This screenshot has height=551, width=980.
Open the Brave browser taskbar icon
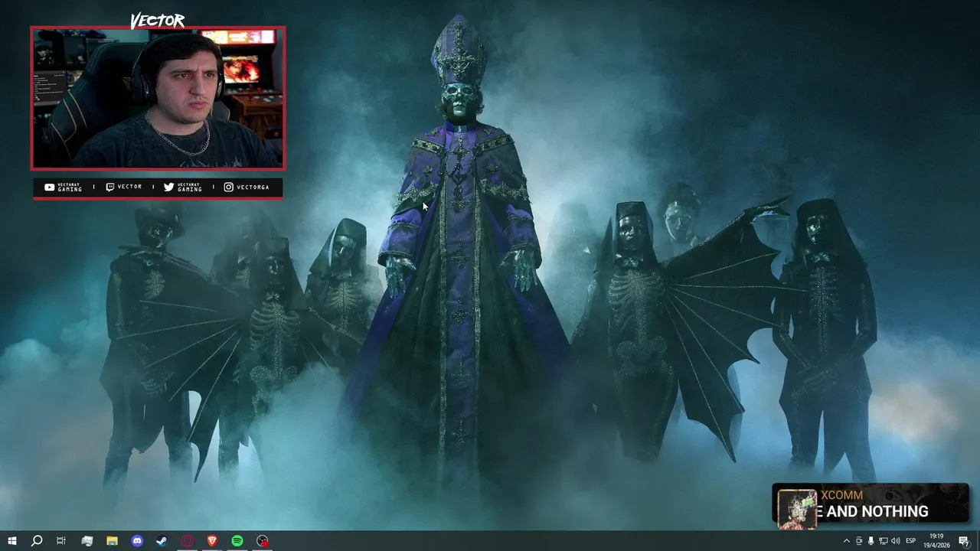[x=212, y=541]
